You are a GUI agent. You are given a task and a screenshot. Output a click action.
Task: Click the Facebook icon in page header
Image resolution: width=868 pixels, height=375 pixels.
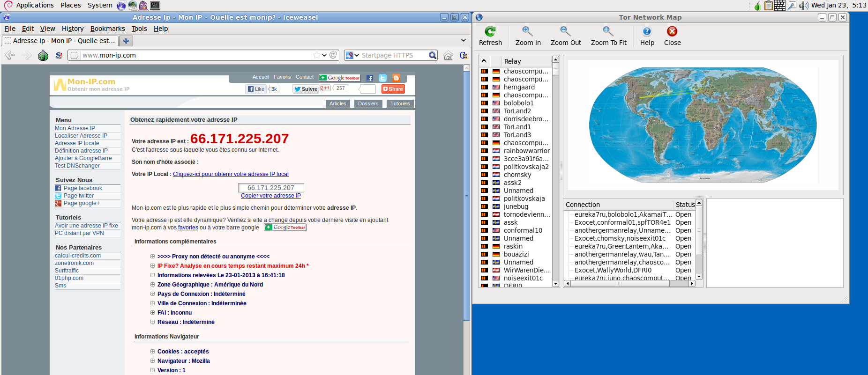click(x=369, y=78)
